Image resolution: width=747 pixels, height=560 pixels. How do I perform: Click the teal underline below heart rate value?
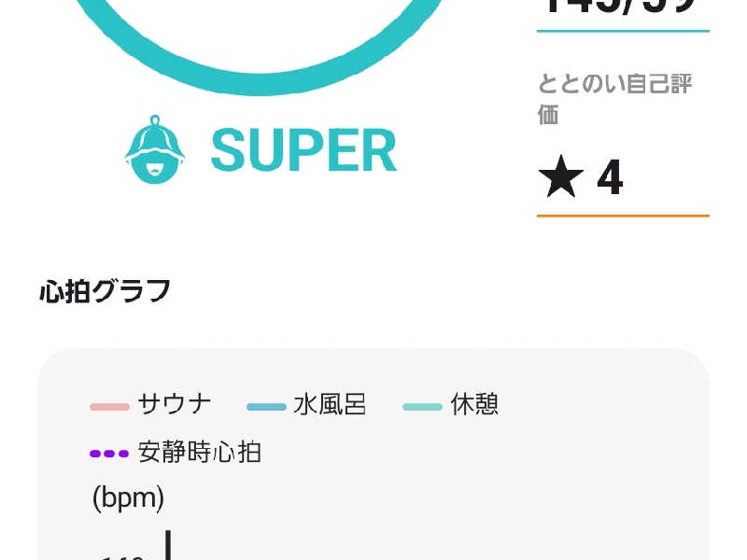coord(623,31)
